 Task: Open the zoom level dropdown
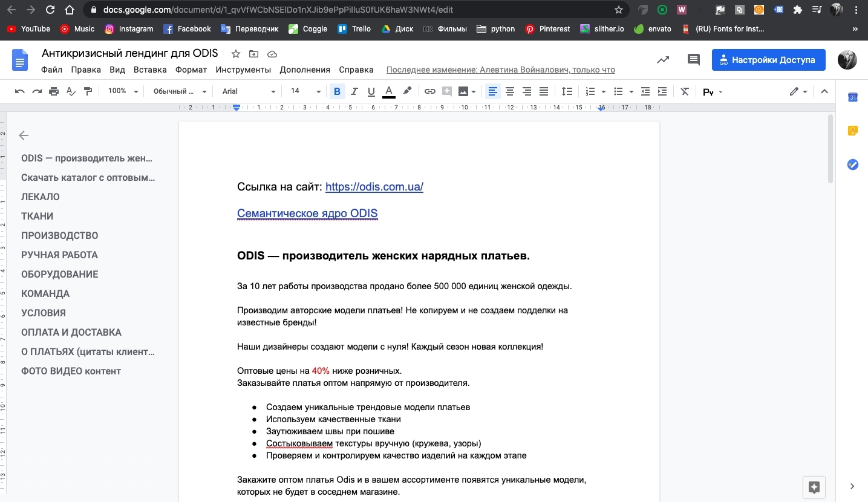click(x=123, y=91)
